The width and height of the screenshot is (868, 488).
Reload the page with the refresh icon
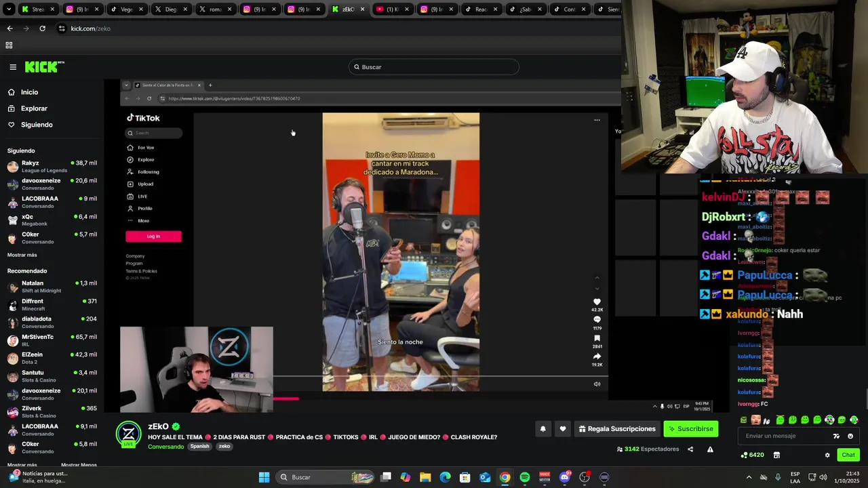click(42, 28)
